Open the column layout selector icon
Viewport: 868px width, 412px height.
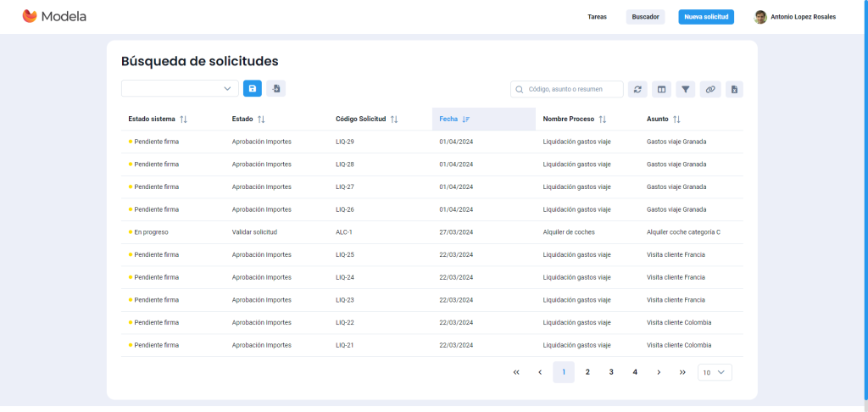coord(662,89)
